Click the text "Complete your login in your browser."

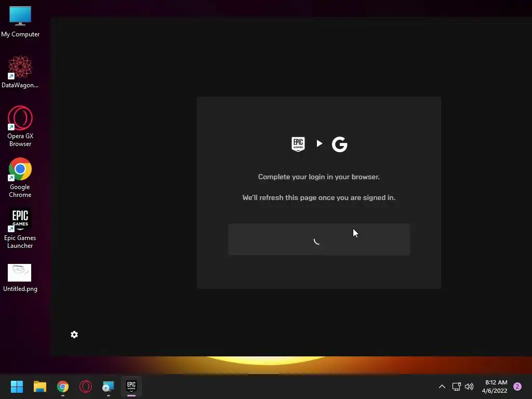[319, 177]
